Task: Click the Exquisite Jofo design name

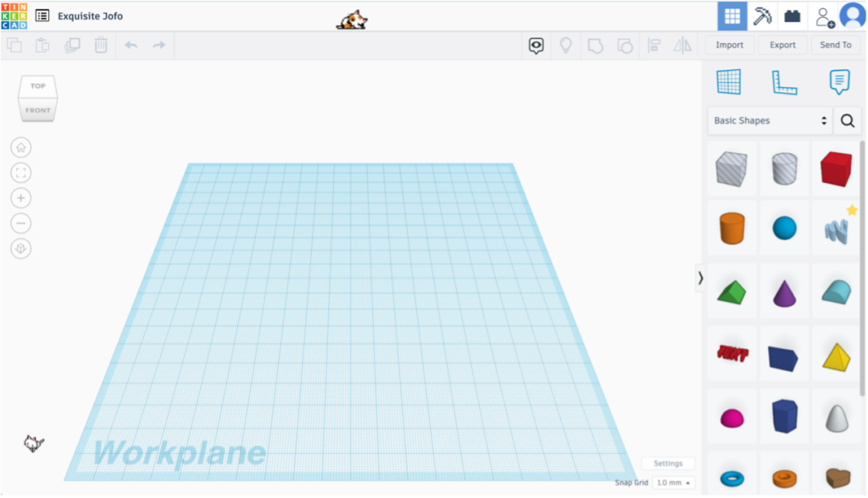Action: coord(90,16)
